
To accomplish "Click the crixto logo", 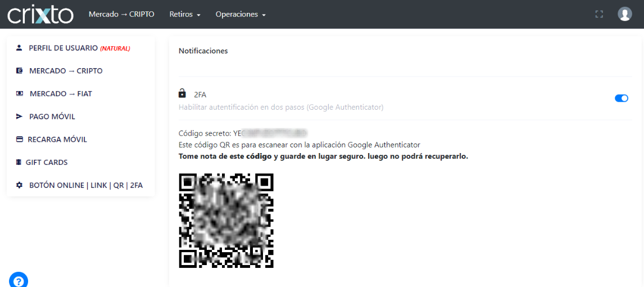I will 40,15.
